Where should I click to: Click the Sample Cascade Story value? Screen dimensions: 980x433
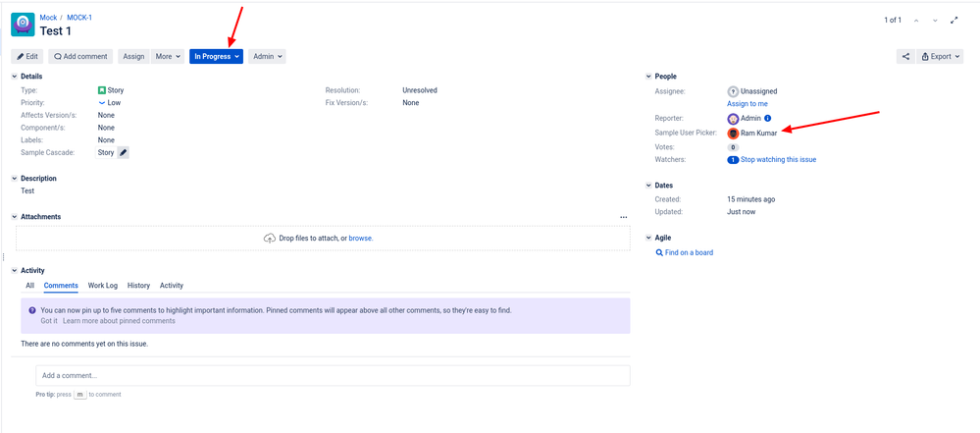(x=106, y=152)
